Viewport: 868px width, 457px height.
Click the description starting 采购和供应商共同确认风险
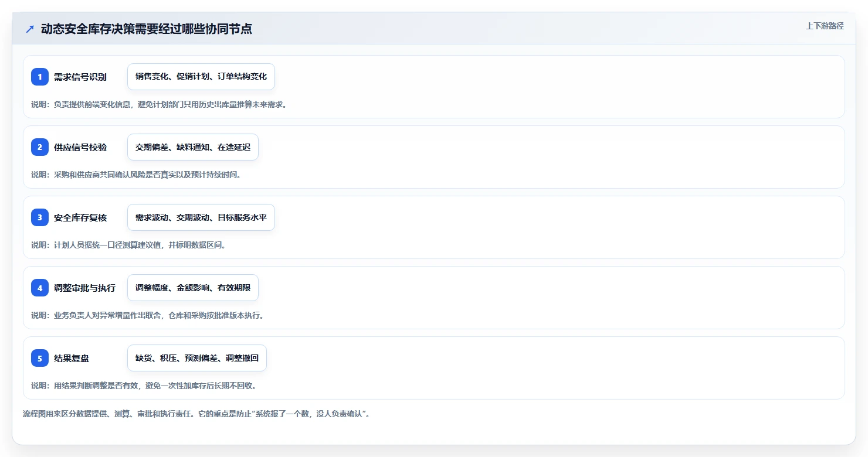click(136, 175)
